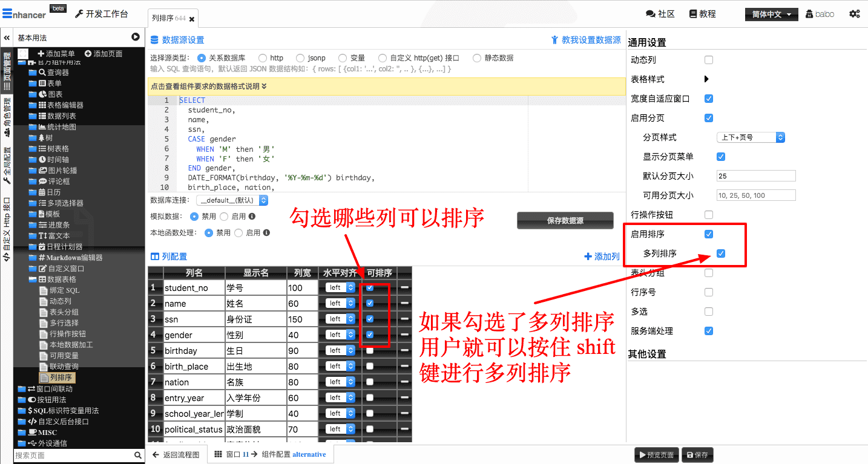
Task: Select the jsonp data source radio button
Action: [300, 58]
